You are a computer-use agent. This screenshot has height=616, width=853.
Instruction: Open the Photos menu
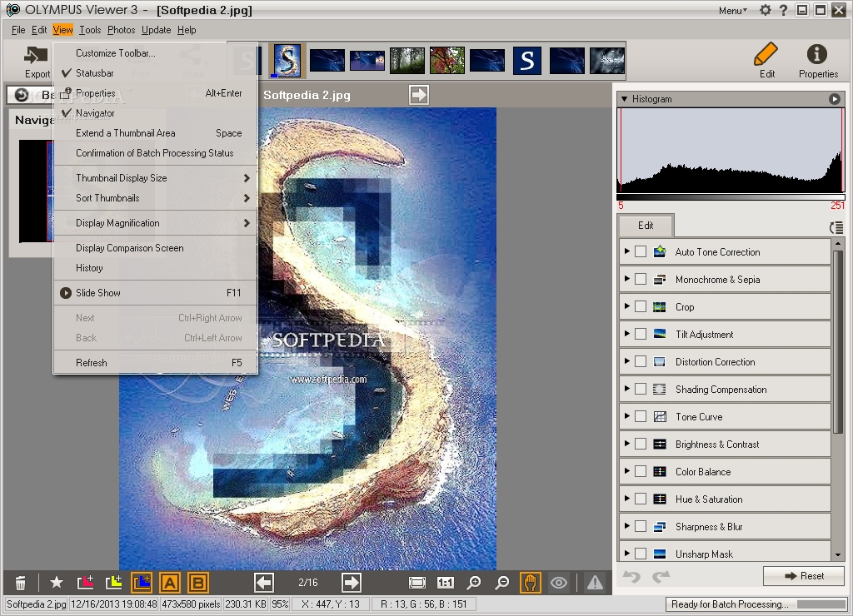[121, 30]
